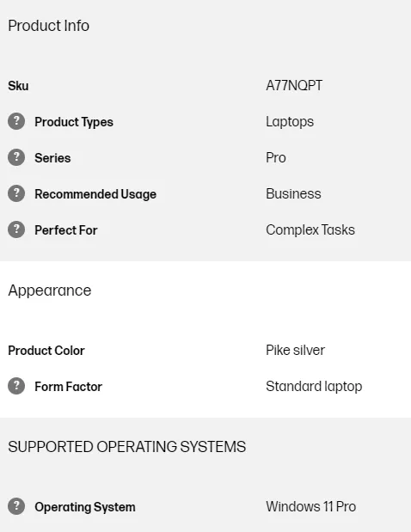Click the help icon beside Product Types
This screenshot has height=532, width=411.
click(x=16, y=121)
